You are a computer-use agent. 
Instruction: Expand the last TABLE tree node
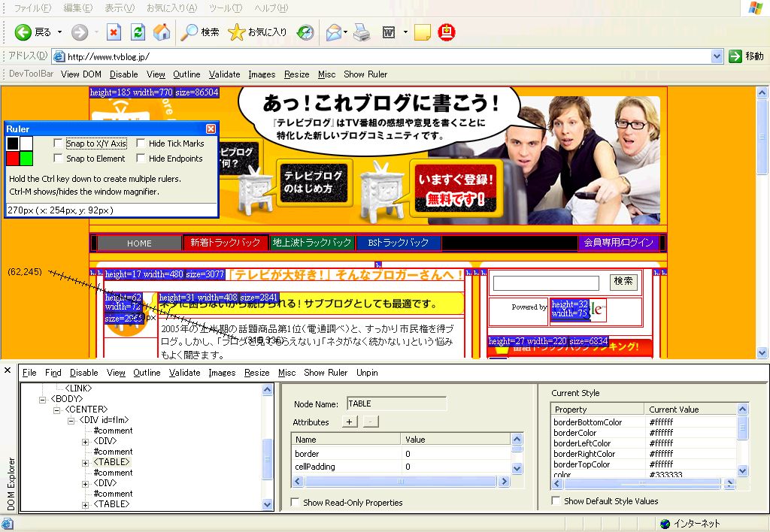point(85,505)
